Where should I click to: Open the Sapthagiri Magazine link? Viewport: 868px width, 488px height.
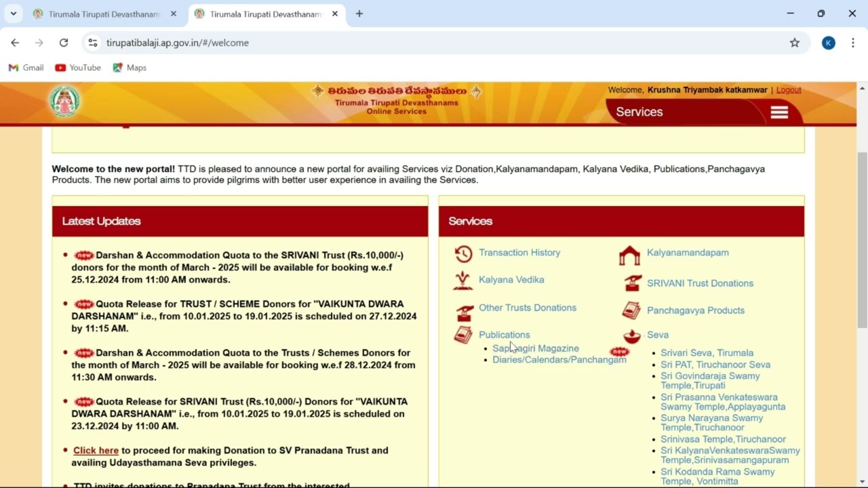click(x=536, y=348)
